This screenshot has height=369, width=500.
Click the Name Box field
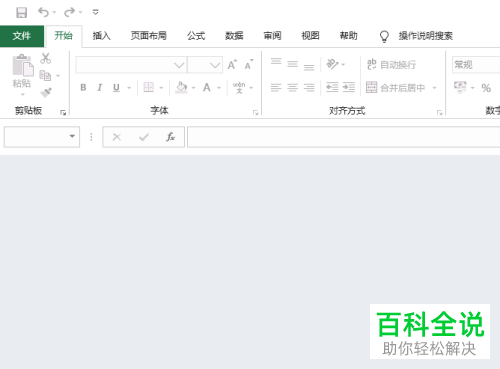coord(42,137)
